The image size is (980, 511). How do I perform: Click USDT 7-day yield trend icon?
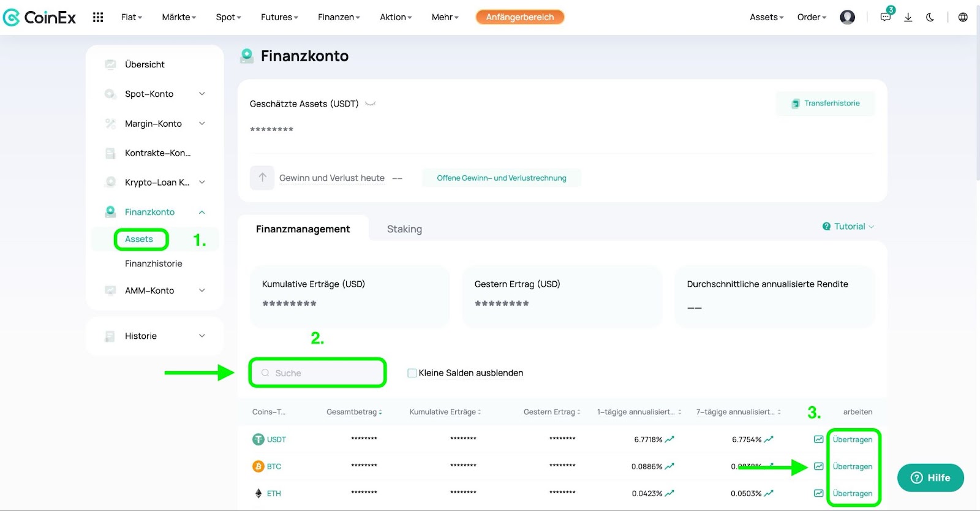point(769,439)
